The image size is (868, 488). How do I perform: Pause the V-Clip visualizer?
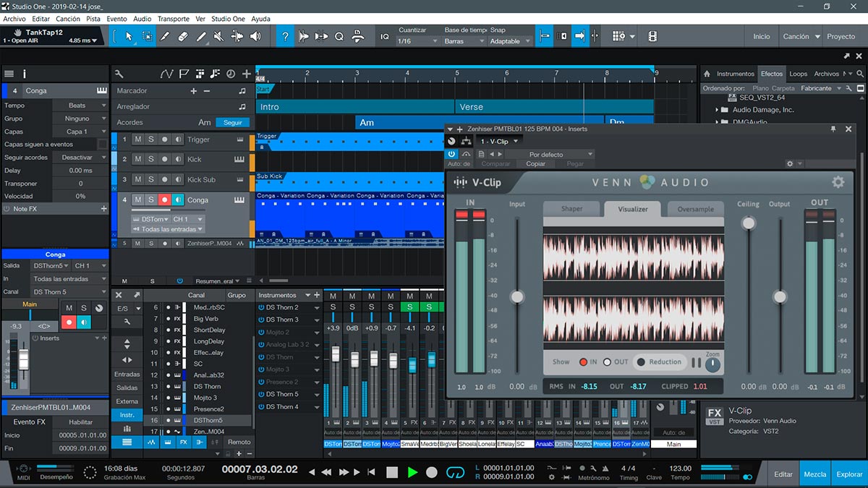(696, 363)
